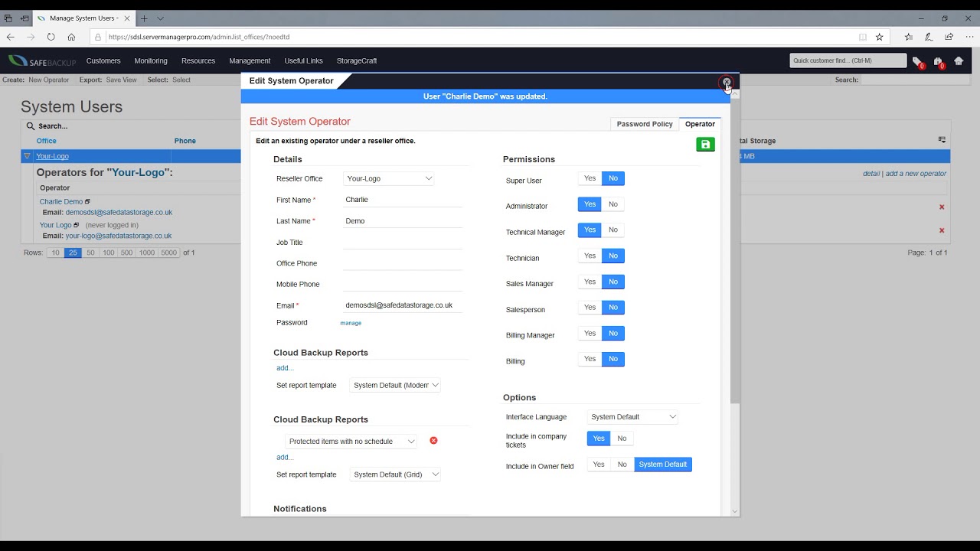Set Billing permission to Yes

tap(590, 359)
